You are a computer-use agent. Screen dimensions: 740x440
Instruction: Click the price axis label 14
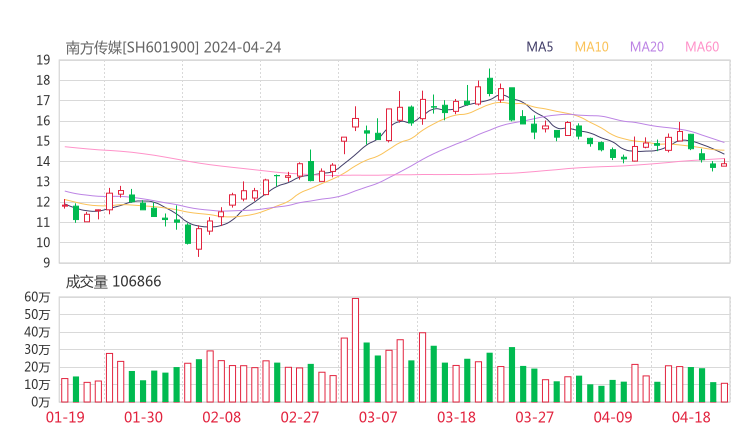pyautogui.click(x=43, y=161)
